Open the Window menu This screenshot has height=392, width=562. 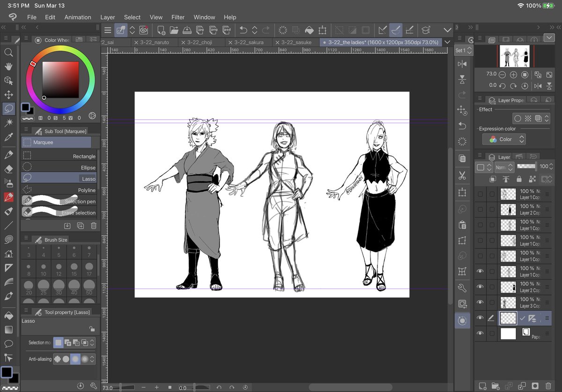pyautogui.click(x=204, y=17)
